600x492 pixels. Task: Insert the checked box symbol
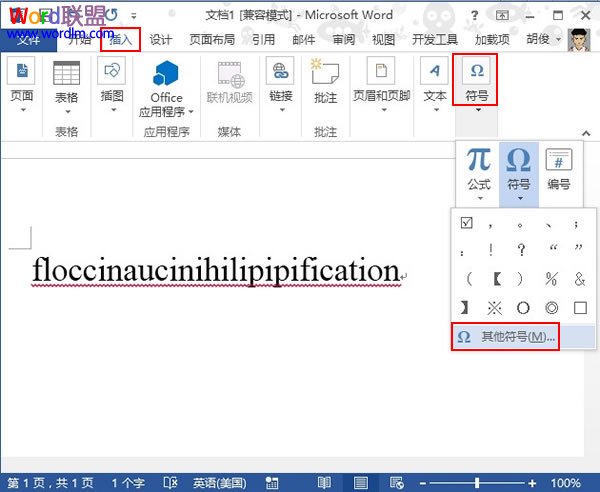[466, 223]
